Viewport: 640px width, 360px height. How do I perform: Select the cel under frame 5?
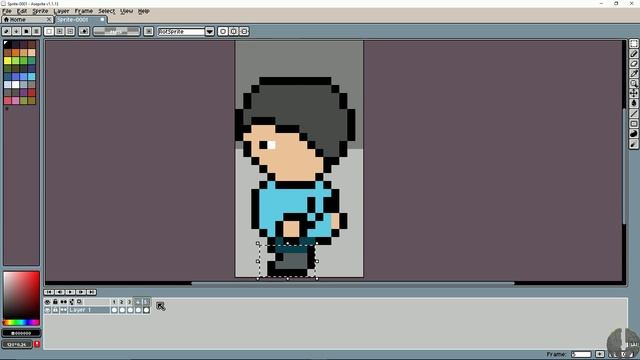click(146, 310)
